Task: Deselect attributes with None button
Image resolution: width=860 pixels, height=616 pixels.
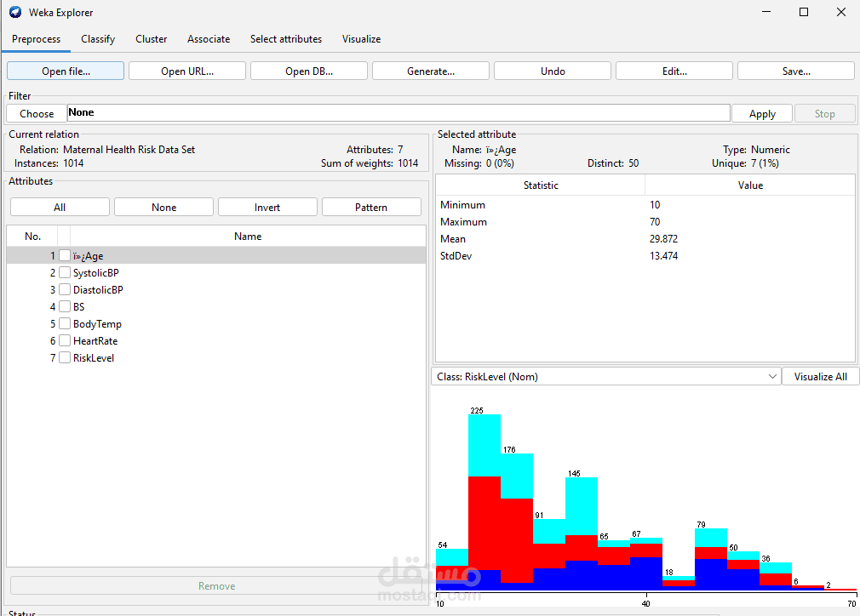Action: click(x=164, y=207)
